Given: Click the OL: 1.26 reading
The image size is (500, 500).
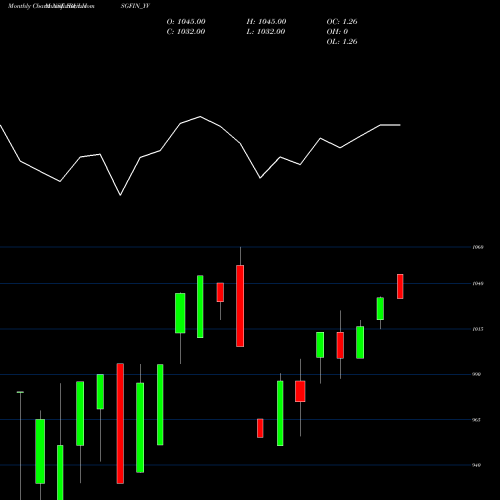Looking at the screenshot, I should click(342, 42).
